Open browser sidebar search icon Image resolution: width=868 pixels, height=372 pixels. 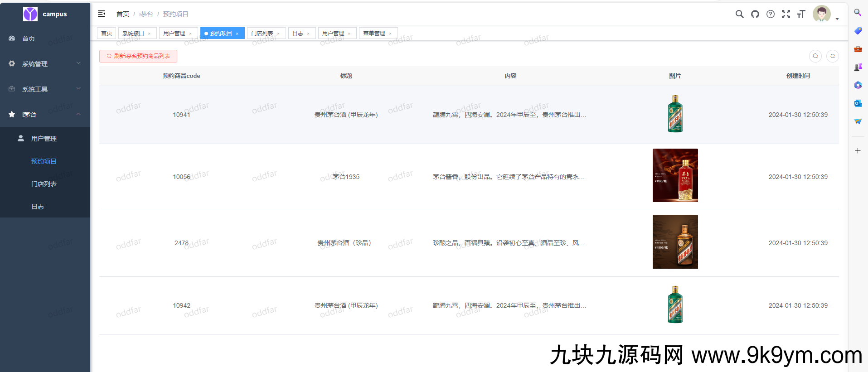coord(858,13)
